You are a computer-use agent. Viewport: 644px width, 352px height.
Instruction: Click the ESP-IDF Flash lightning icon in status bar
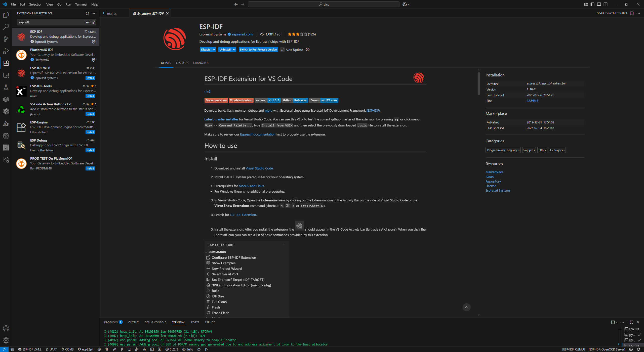(122, 349)
